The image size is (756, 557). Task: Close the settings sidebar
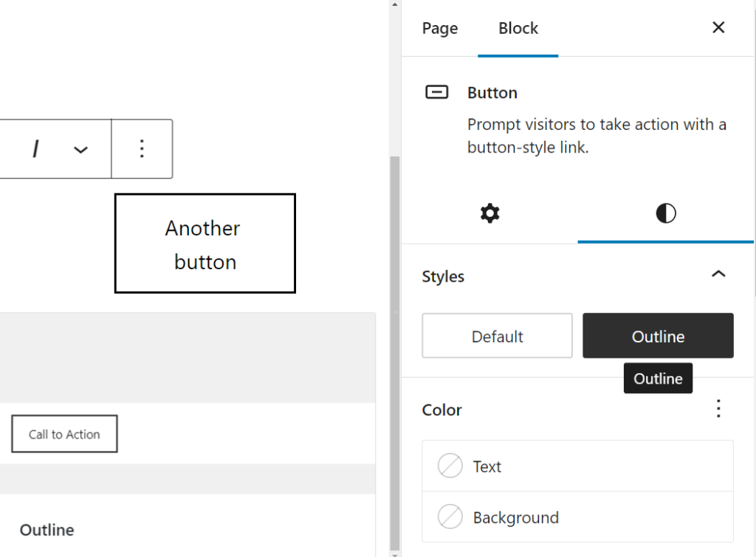[718, 27]
